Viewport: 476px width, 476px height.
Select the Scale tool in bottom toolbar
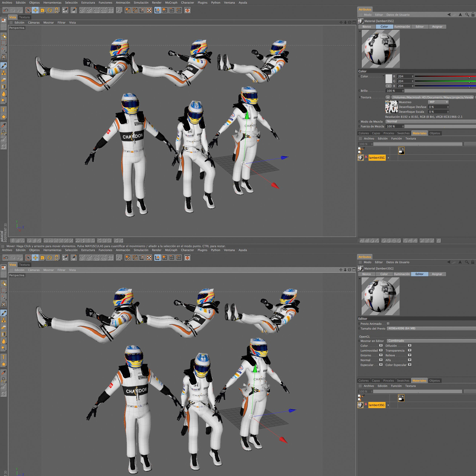[42, 258]
